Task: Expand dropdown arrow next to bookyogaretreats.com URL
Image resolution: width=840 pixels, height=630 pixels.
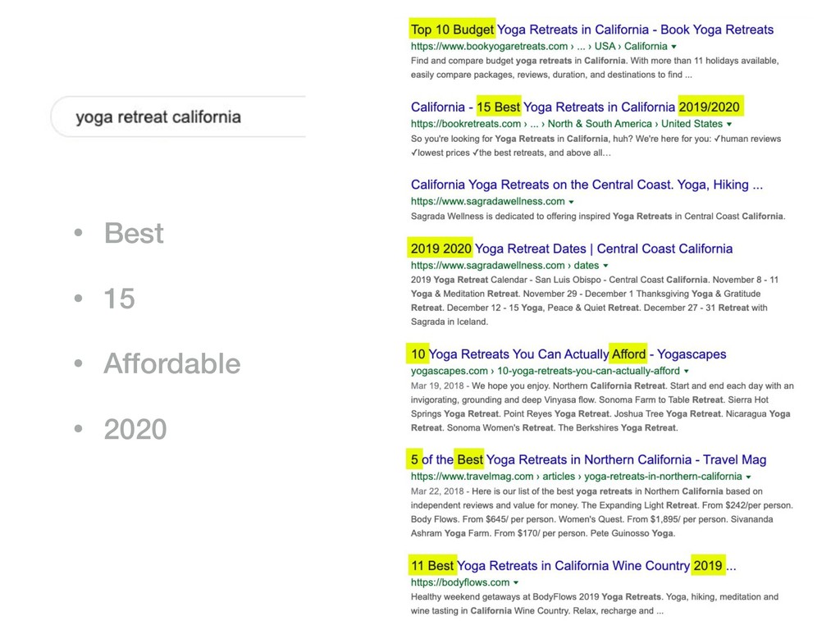Action: coord(674,47)
